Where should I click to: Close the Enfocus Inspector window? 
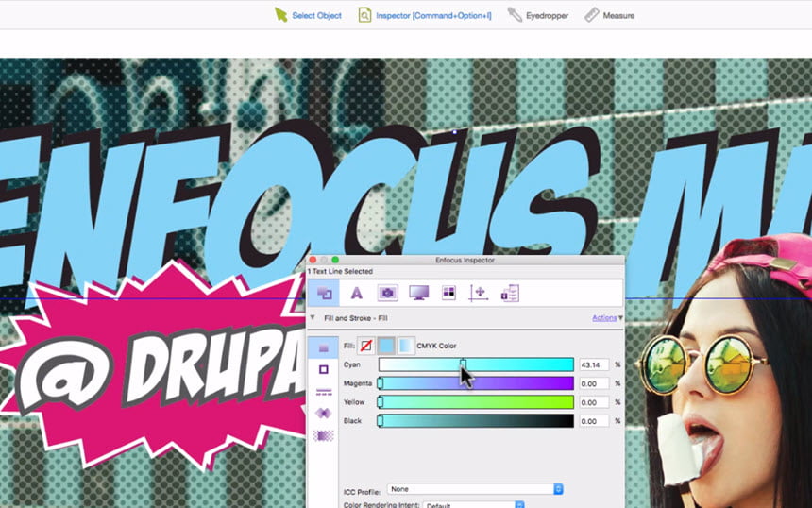coord(313,260)
